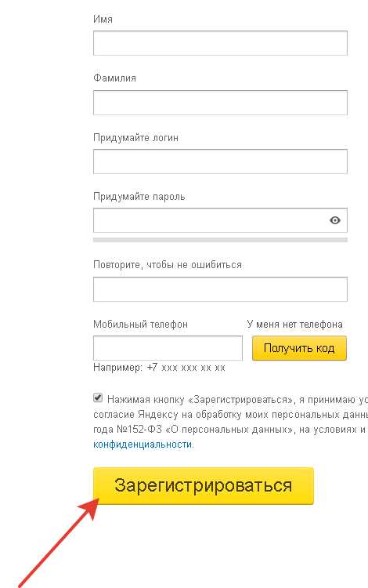Screen dimensions: 368x588
Task: Click the yellow Зарегистрироваться button
Action: [204, 485]
